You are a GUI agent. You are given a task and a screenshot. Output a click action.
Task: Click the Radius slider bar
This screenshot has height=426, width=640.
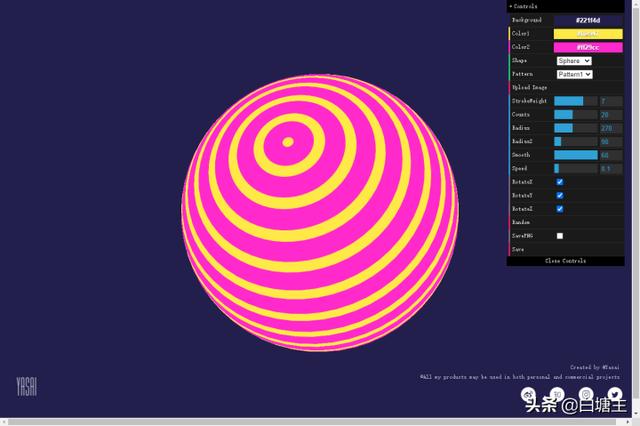click(576, 128)
